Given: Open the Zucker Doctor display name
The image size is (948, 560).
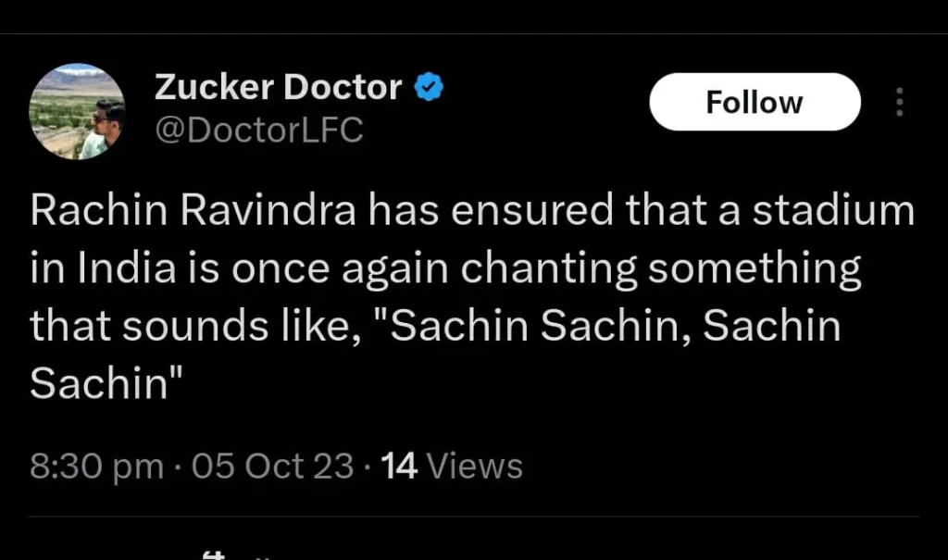Looking at the screenshot, I should [278, 87].
